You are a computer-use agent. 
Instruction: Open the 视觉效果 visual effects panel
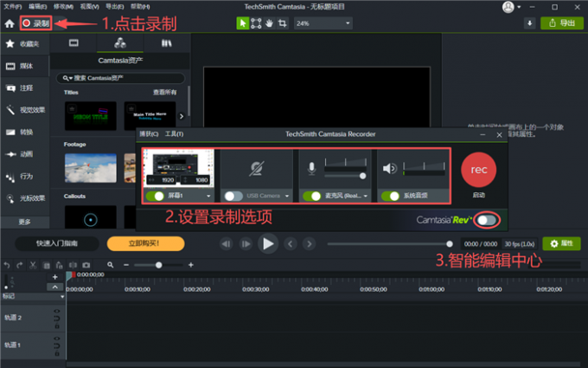coord(24,110)
